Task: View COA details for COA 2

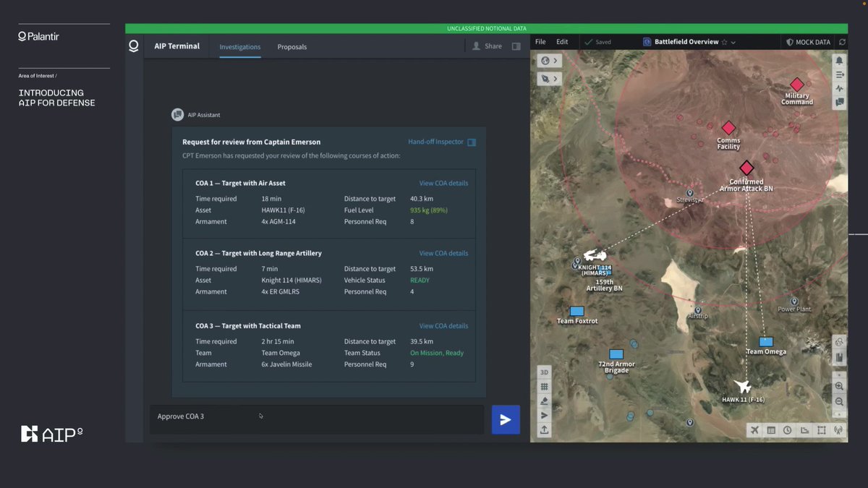Action: (443, 254)
